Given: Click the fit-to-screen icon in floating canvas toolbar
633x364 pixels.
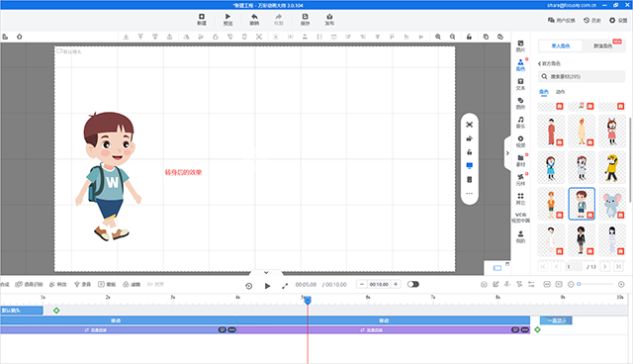Looking at the screenshot, I should [x=469, y=125].
